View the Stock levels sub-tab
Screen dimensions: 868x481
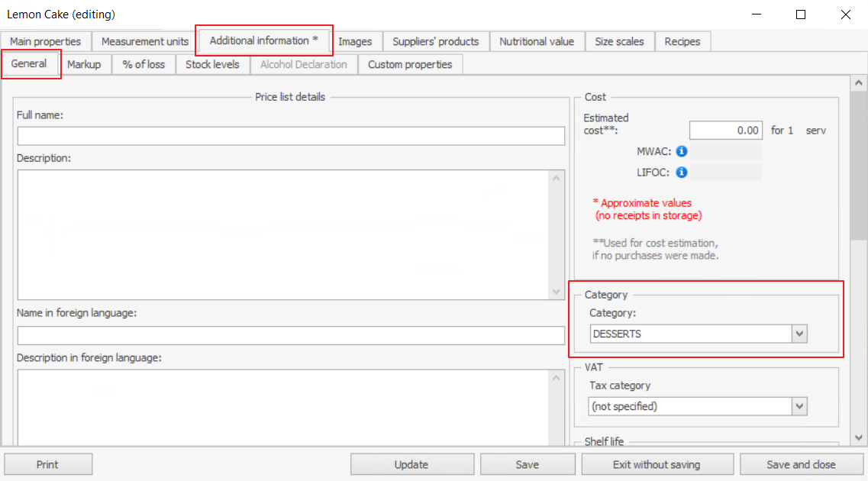212,64
